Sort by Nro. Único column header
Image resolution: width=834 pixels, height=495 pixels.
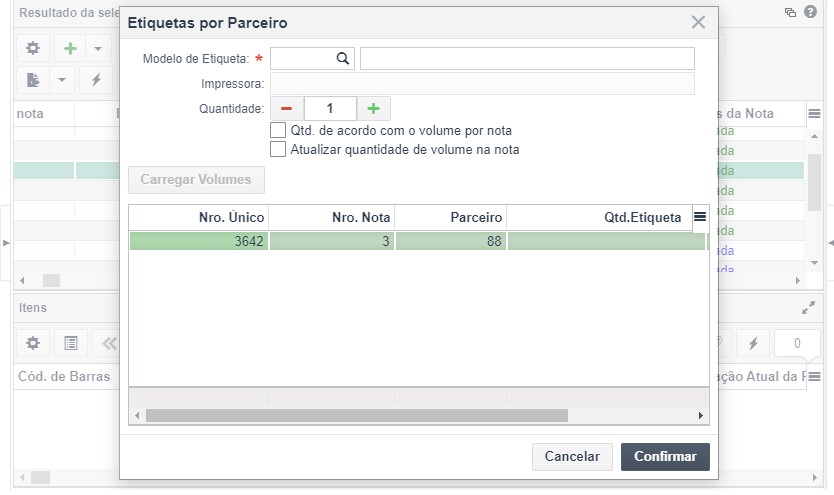(x=198, y=217)
